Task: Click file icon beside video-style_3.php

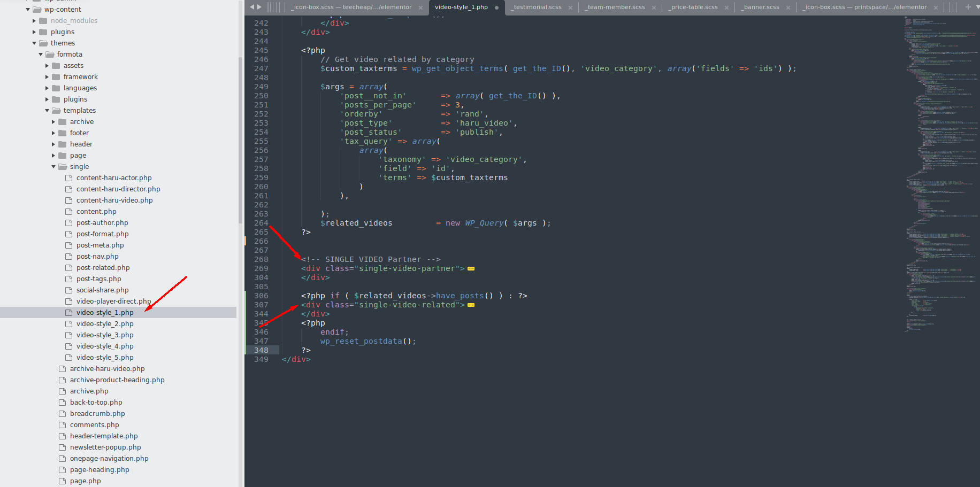Action: coord(68,335)
